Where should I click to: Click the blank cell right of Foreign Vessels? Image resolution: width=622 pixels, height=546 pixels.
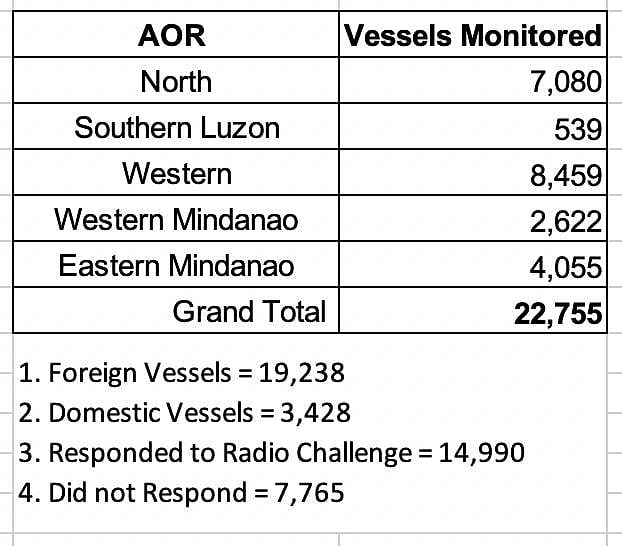point(472,373)
